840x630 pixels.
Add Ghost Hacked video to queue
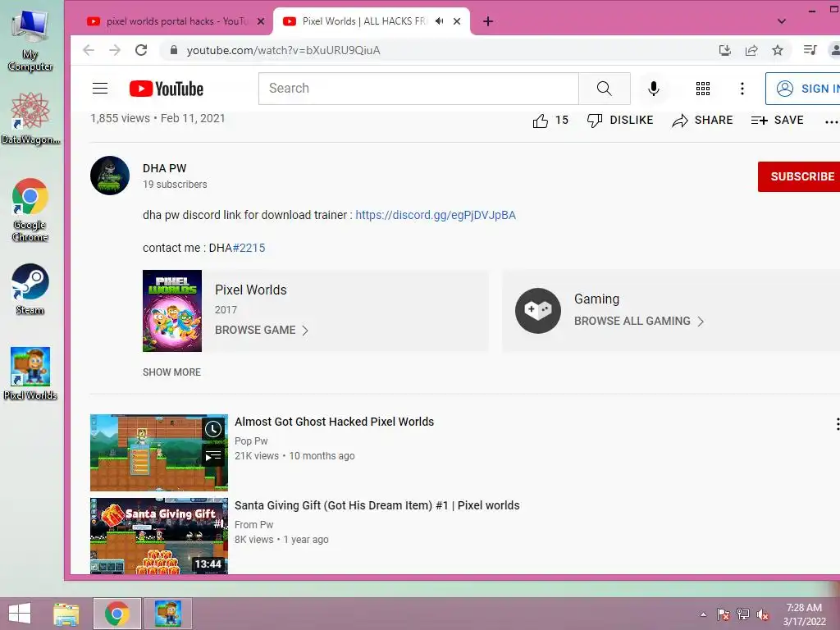[x=213, y=456]
